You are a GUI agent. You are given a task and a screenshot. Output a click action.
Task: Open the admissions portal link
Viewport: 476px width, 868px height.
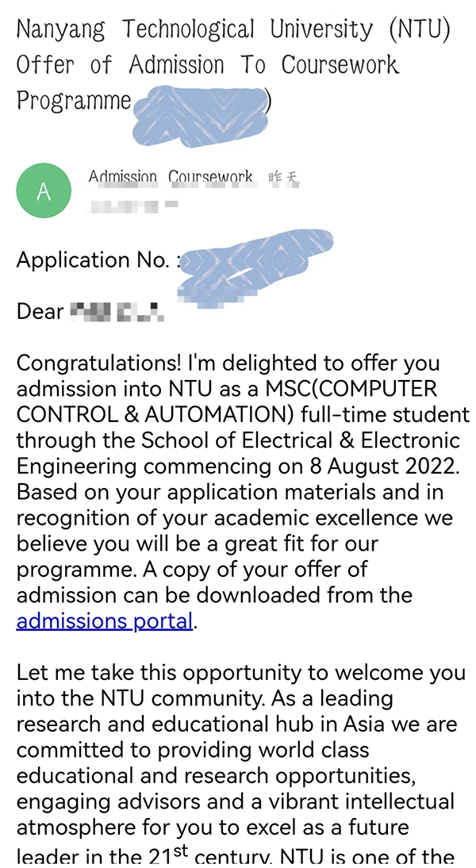[x=105, y=620]
